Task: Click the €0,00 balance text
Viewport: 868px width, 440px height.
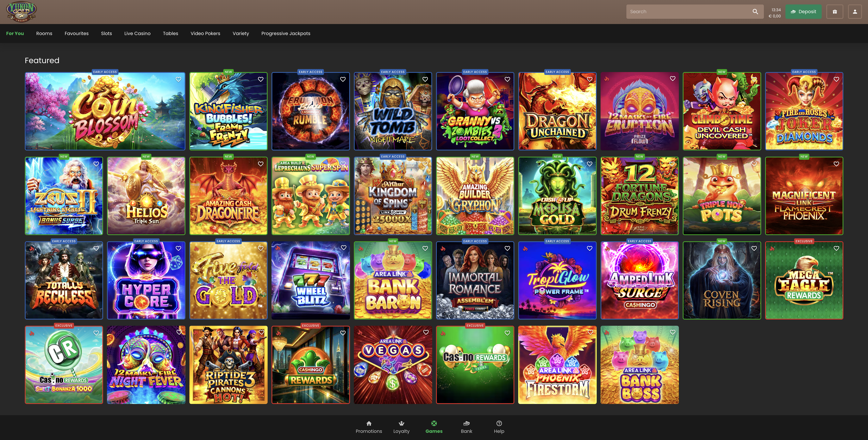Action: 774,16
